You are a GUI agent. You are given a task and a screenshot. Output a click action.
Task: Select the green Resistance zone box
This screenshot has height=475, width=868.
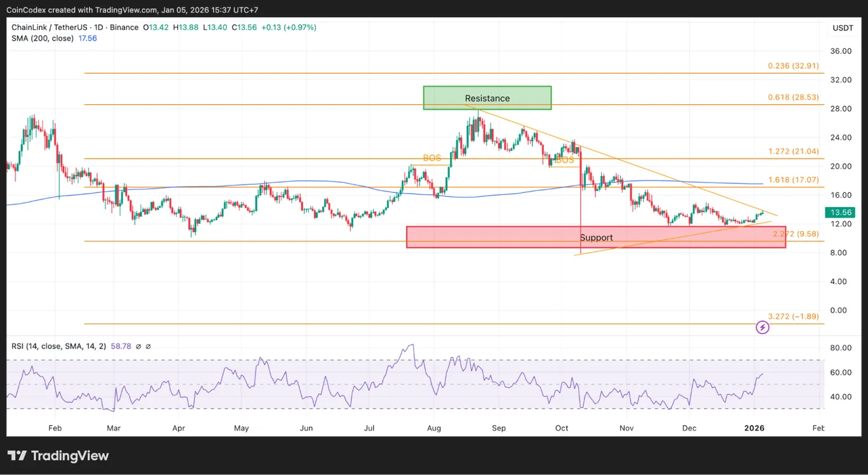[x=487, y=98]
